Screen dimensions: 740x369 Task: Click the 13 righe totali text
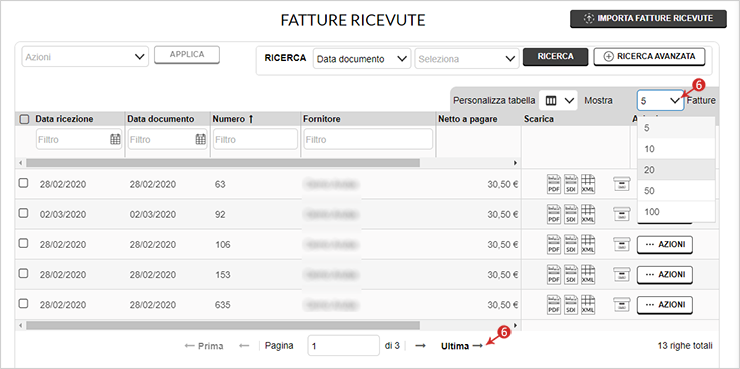pos(685,346)
